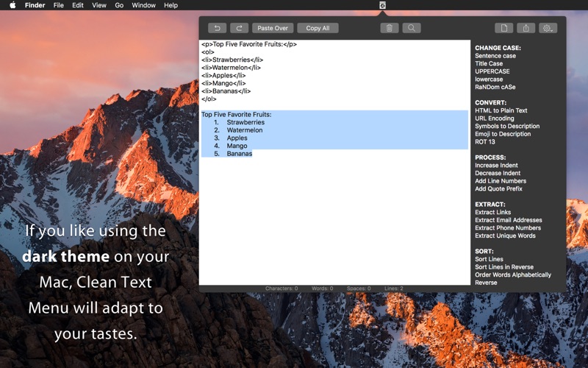Screen dimensions: 588x368
Task: Click the Reverse option under Sort
Action: pyautogui.click(x=486, y=283)
